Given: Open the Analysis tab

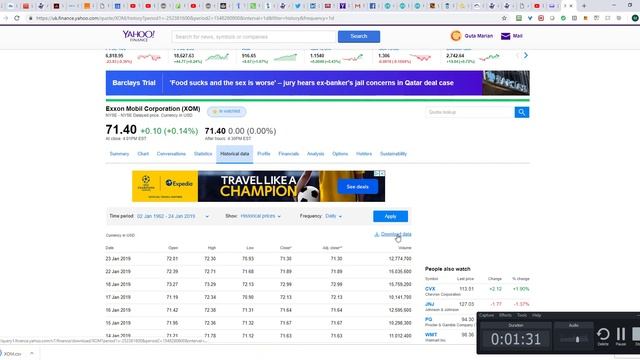Looking at the screenshot, I should [316, 154].
